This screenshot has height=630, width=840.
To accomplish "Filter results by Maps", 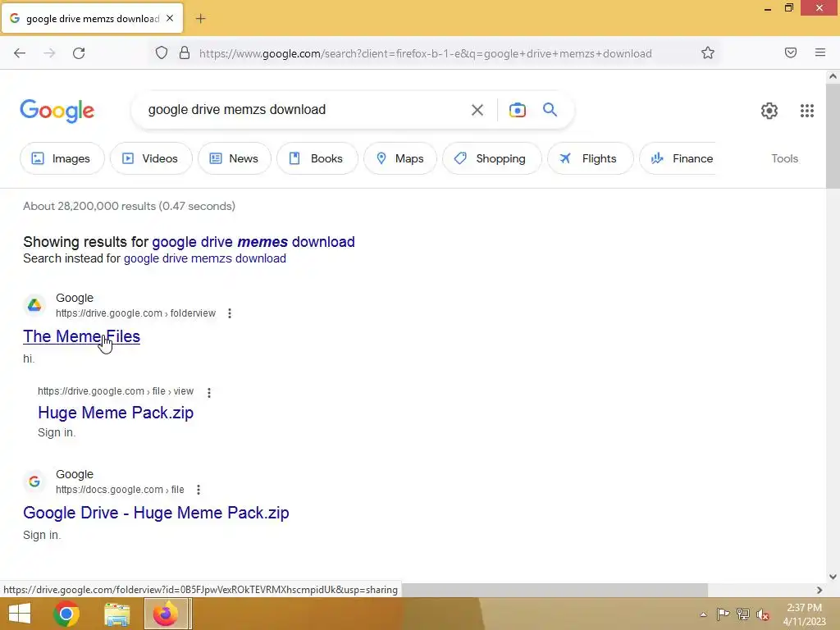I will 400,158.
